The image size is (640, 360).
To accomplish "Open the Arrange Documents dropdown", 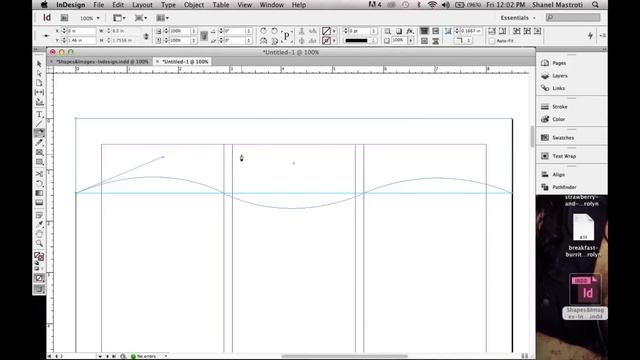I will click(x=162, y=18).
